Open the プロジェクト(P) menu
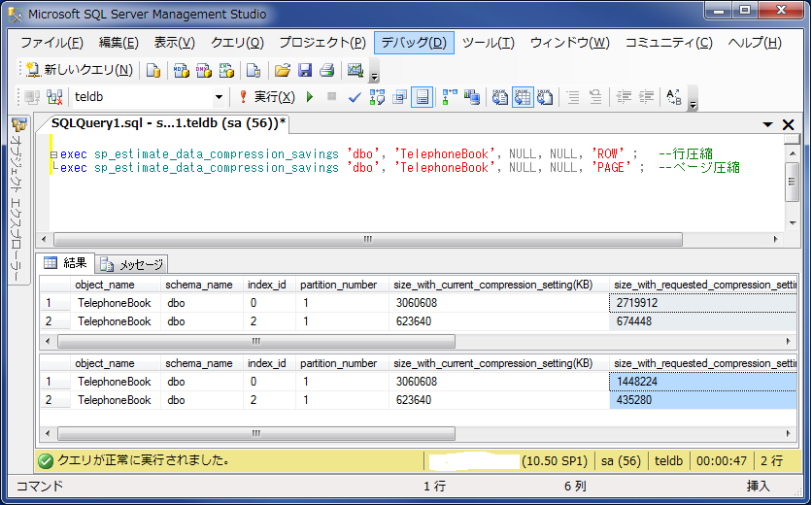Image resolution: width=812 pixels, height=505 pixels. 322,43
